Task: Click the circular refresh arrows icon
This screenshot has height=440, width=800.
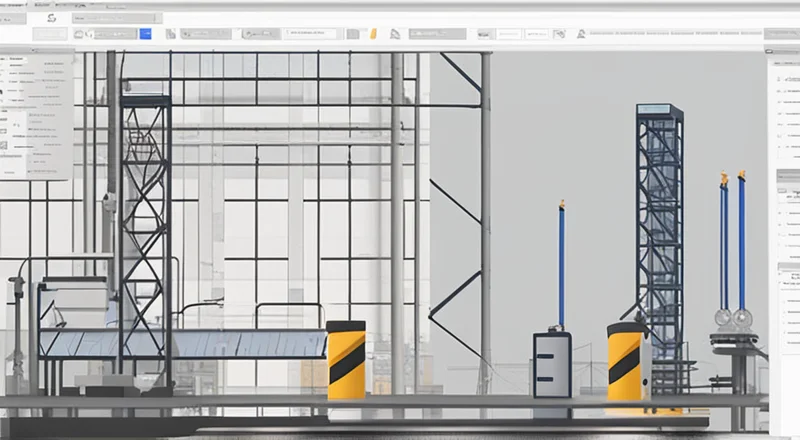Action: 52,18
